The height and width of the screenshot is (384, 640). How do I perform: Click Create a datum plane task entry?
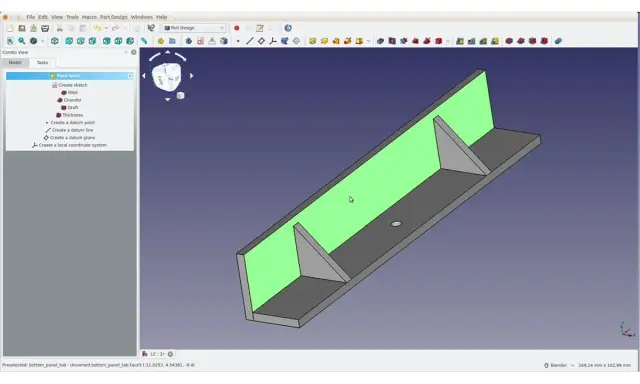[x=69, y=138]
